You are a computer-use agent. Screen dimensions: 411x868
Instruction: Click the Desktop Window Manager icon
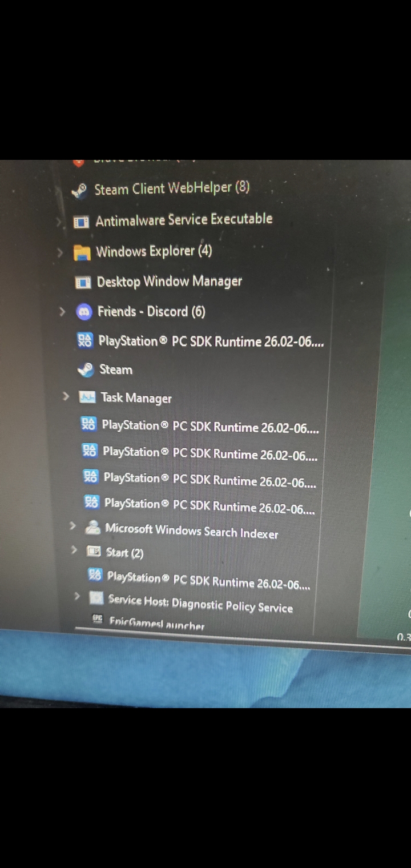(83, 282)
